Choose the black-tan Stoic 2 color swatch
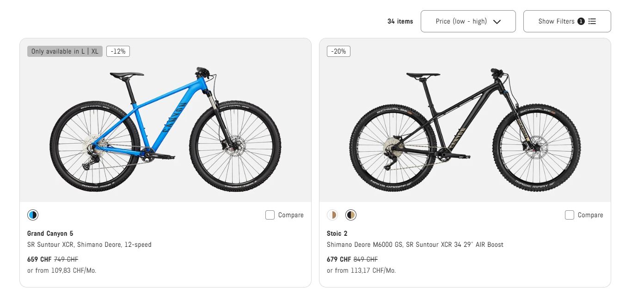This screenshot has width=644, height=300. pyautogui.click(x=351, y=215)
